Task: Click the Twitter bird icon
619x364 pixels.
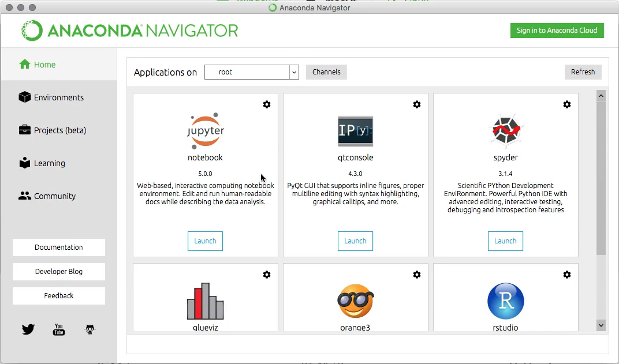Action: (x=28, y=329)
